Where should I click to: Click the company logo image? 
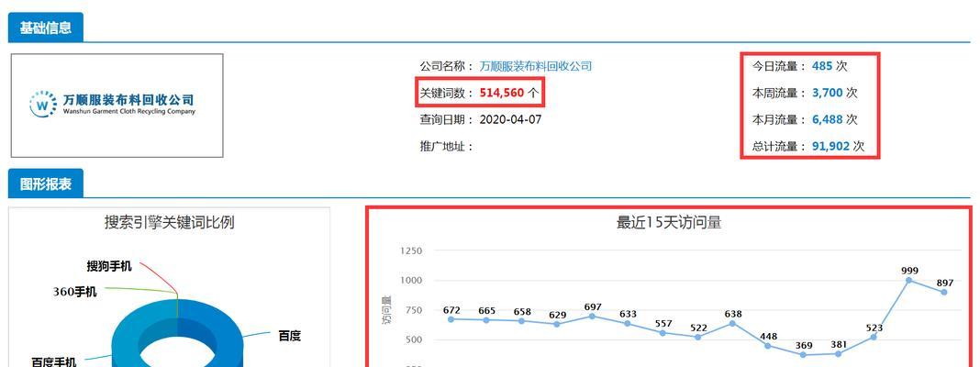117,105
